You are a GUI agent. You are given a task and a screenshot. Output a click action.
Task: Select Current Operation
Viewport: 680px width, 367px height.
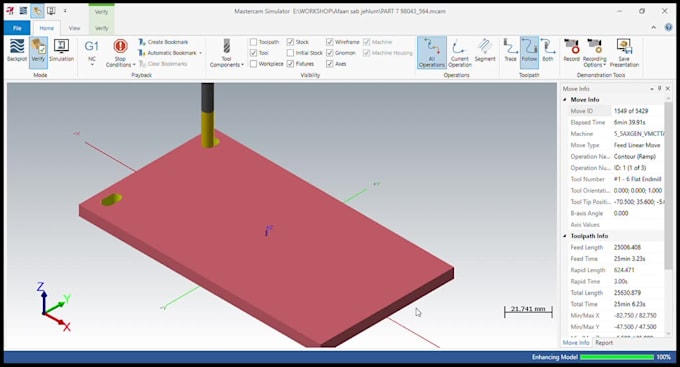coord(460,52)
